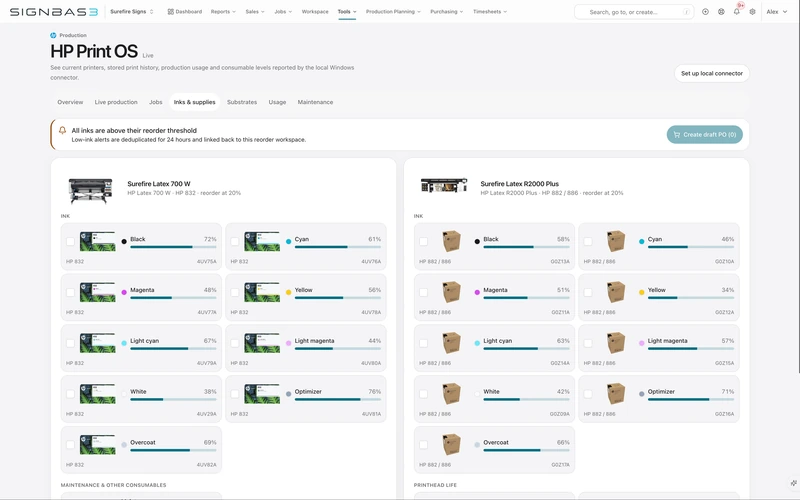Viewport: 800px width, 500px height.
Task: Open the notifications bell
Action: [x=737, y=12]
